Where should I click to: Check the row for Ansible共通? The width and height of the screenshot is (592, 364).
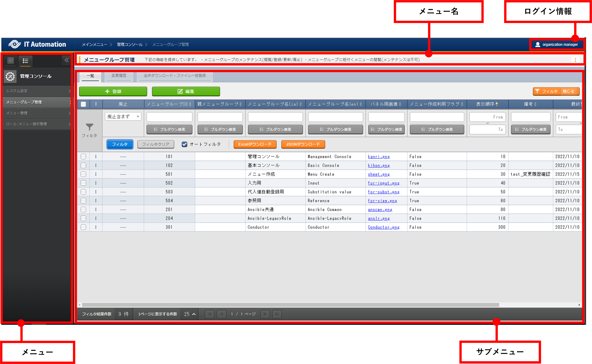83,210
